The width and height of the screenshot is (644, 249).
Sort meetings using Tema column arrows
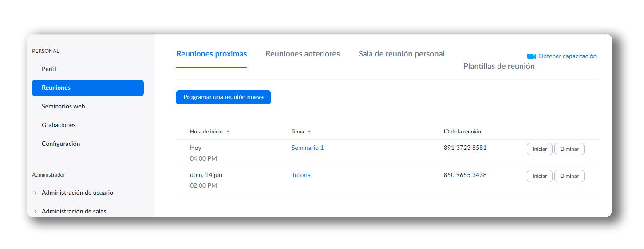[x=309, y=132]
